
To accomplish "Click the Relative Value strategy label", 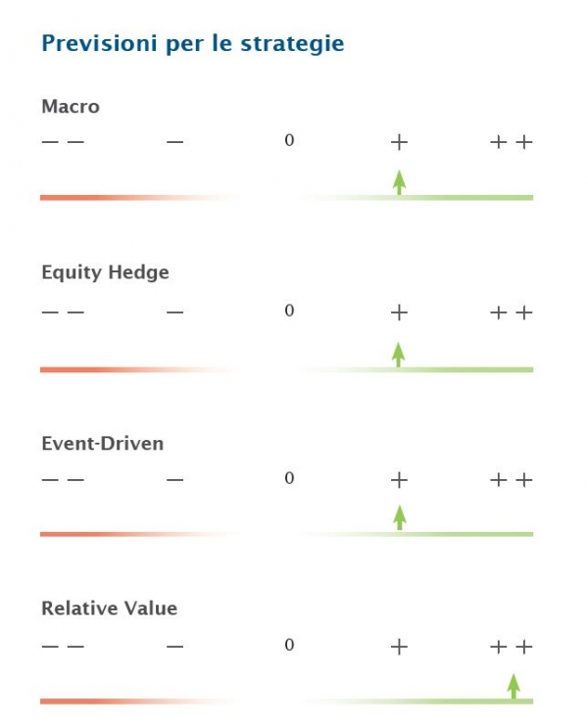I will coord(110,608).
